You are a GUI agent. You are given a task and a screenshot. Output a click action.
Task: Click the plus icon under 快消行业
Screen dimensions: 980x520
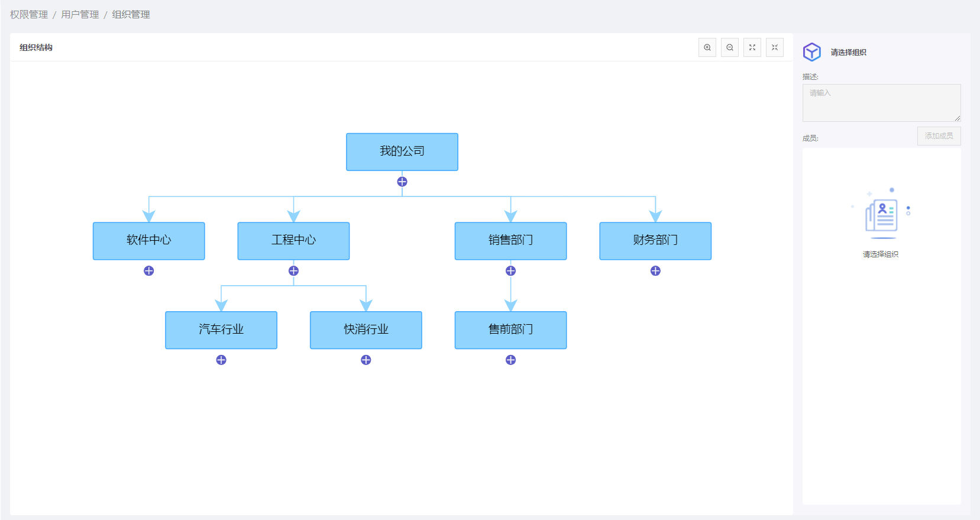[366, 360]
